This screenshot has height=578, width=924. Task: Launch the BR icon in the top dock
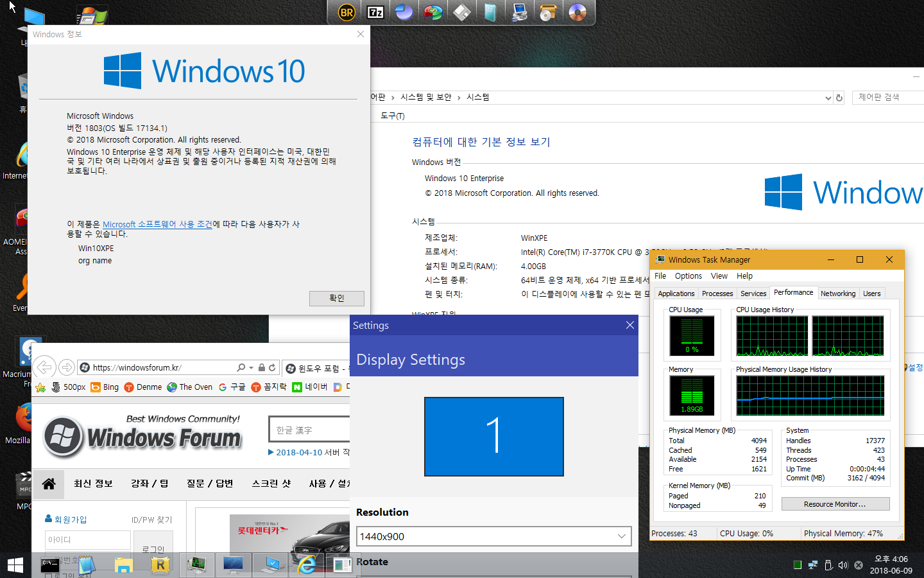pyautogui.click(x=346, y=12)
